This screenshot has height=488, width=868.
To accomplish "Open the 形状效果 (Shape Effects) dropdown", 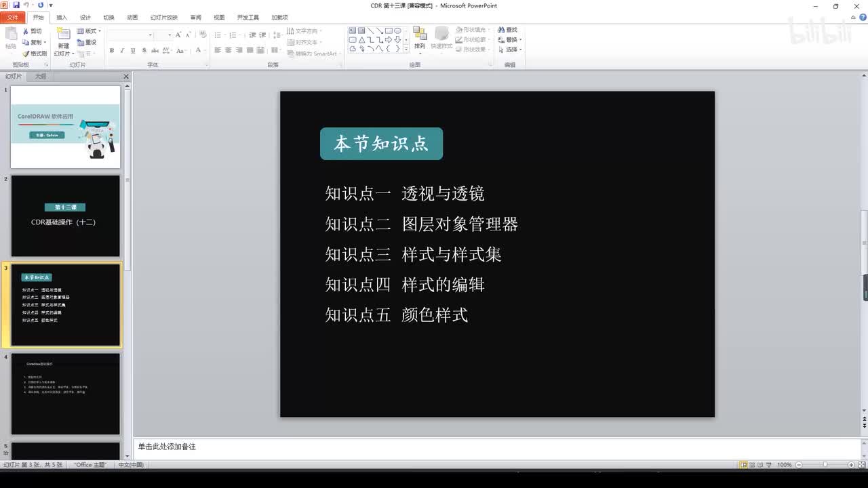I will pyautogui.click(x=472, y=49).
